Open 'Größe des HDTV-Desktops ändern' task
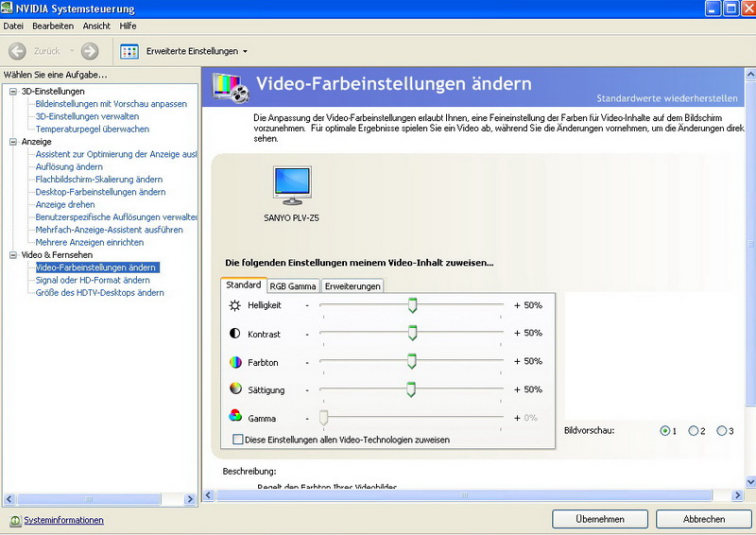Screen dimensions: 756x535 (100, 292)
